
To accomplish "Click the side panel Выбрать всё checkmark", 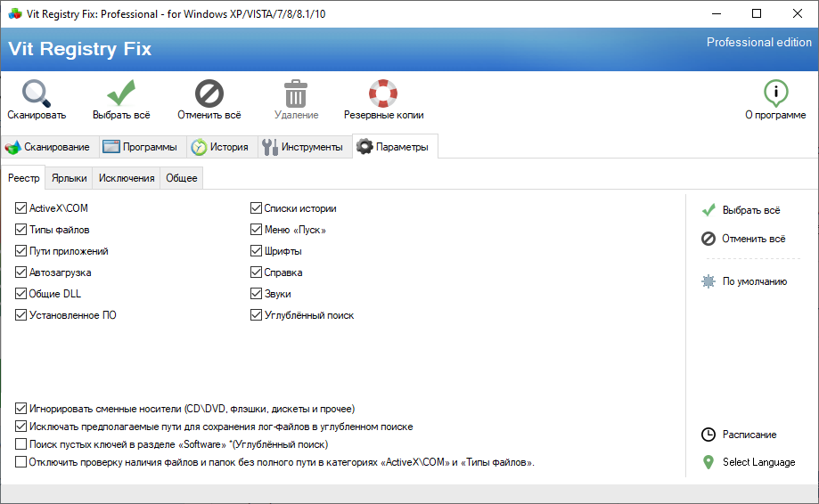I will (x=708, y=210).
